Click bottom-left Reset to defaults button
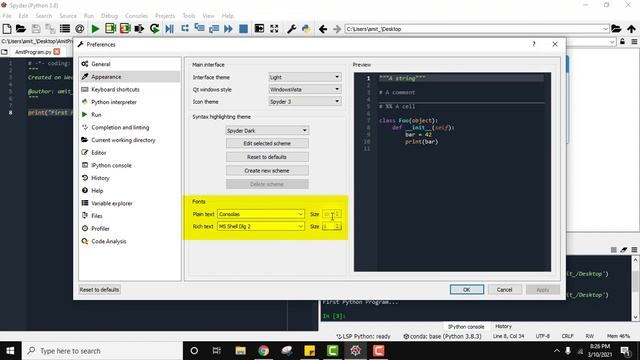Screen dimensions: 640x360 pos(99,289)
